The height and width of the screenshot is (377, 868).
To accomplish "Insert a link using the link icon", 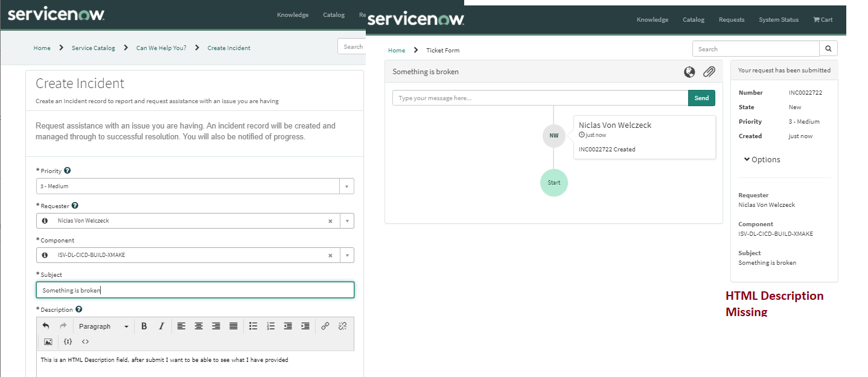I will pyautogui.click(x=325, y=326).
